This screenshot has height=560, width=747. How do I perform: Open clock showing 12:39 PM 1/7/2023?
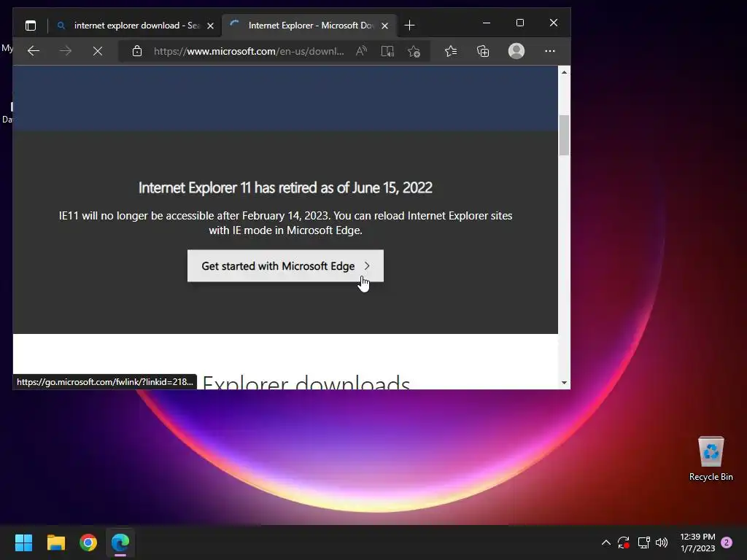coord(697,542)
